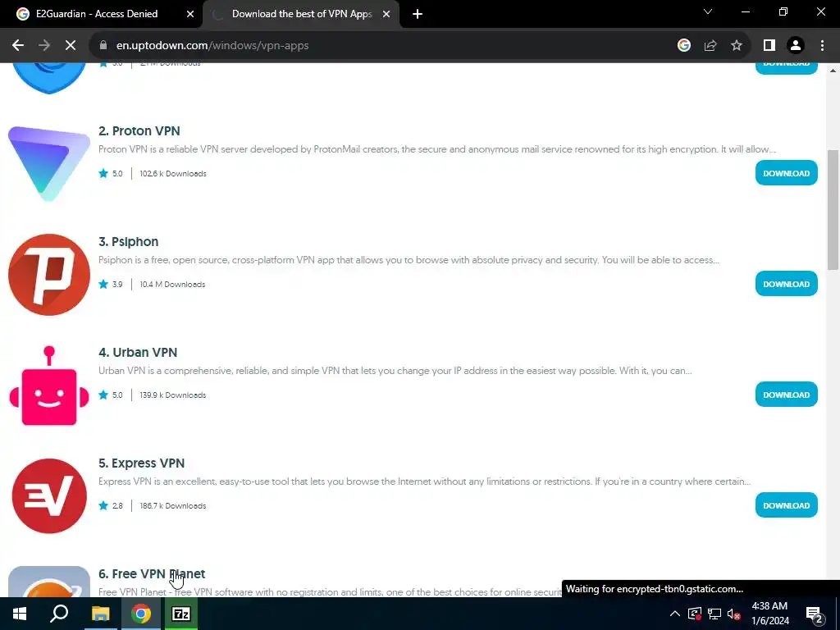Screen dimensions: 840x630
Task: Open Windows taskbar search
Action: coord(59,614)
